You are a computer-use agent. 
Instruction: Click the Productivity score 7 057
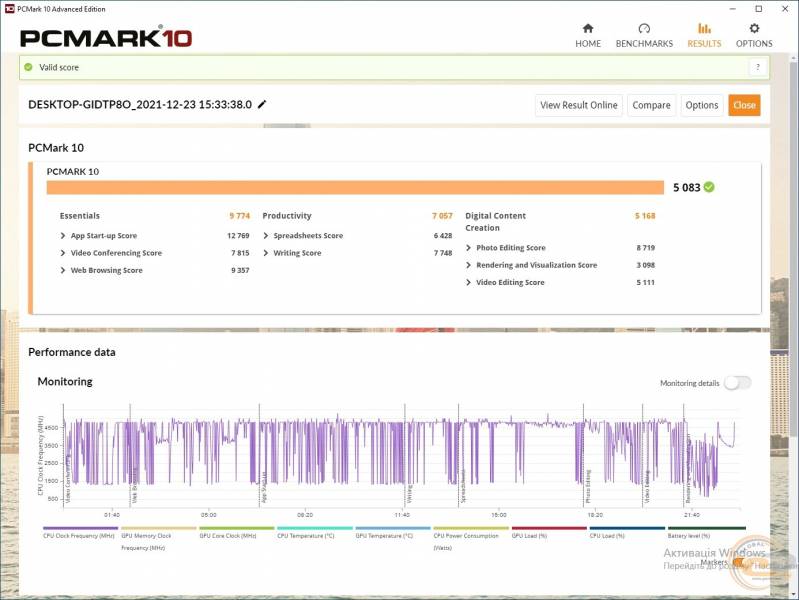[442, 216]
